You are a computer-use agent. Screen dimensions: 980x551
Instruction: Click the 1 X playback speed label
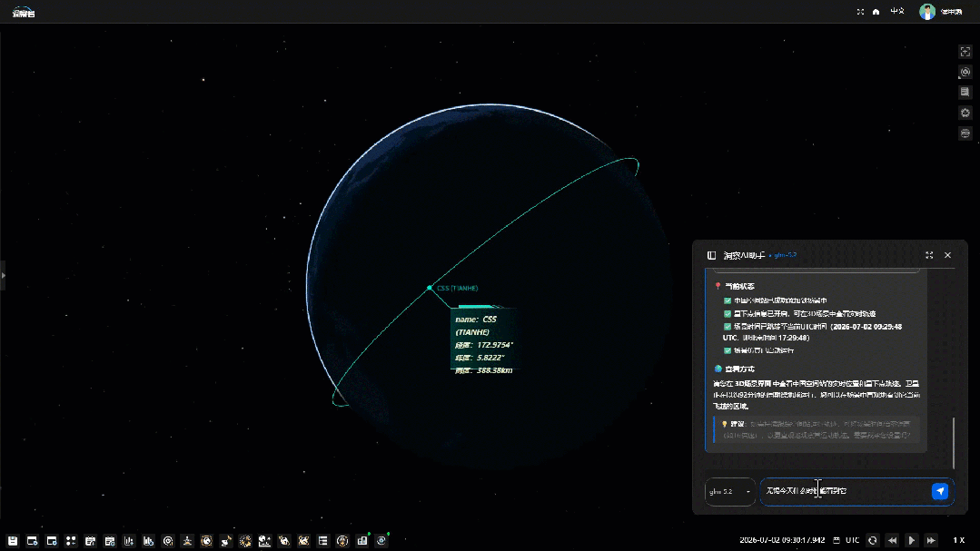click(958, 540)
